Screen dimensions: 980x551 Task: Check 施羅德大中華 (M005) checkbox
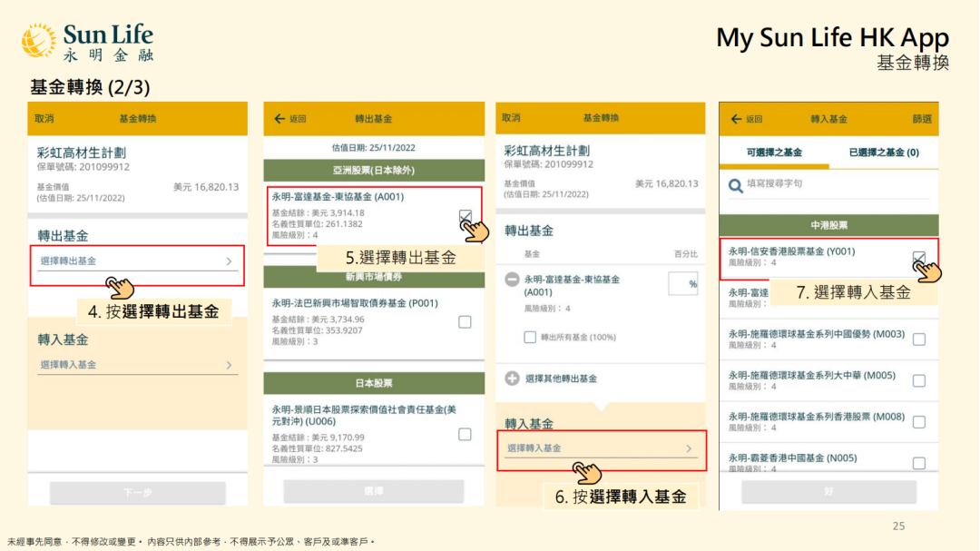pos(918,381)
